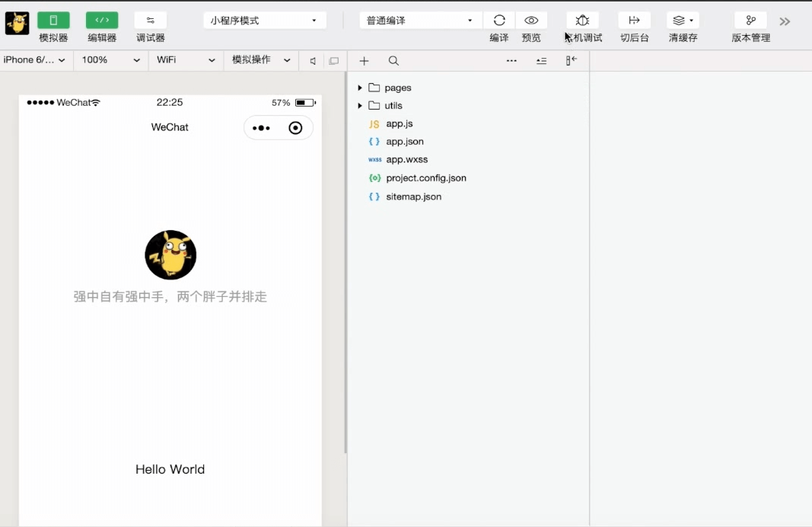Screen dimensions: 812x527
Task: Open file tree more options ellipsis
Action: (511, 61)
